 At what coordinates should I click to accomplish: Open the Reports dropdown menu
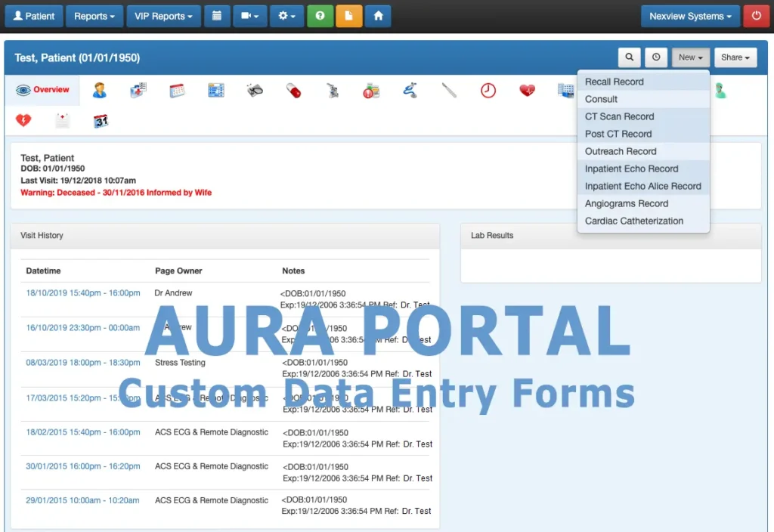94,16
